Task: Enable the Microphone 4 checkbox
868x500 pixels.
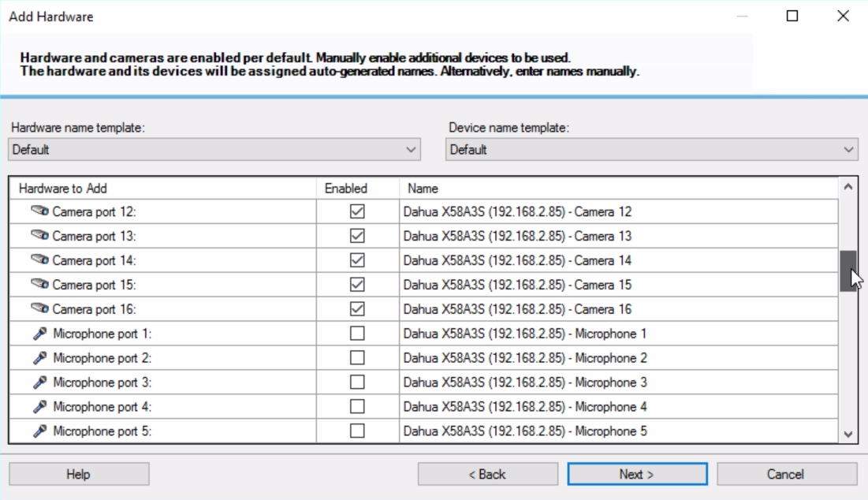Action: coord(357,407)
